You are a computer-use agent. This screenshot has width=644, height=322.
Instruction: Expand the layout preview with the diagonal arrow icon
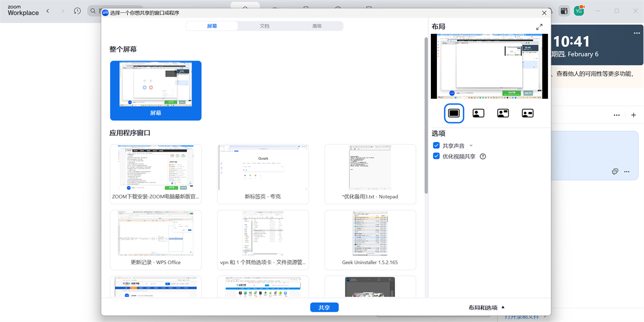pos(539,26)
